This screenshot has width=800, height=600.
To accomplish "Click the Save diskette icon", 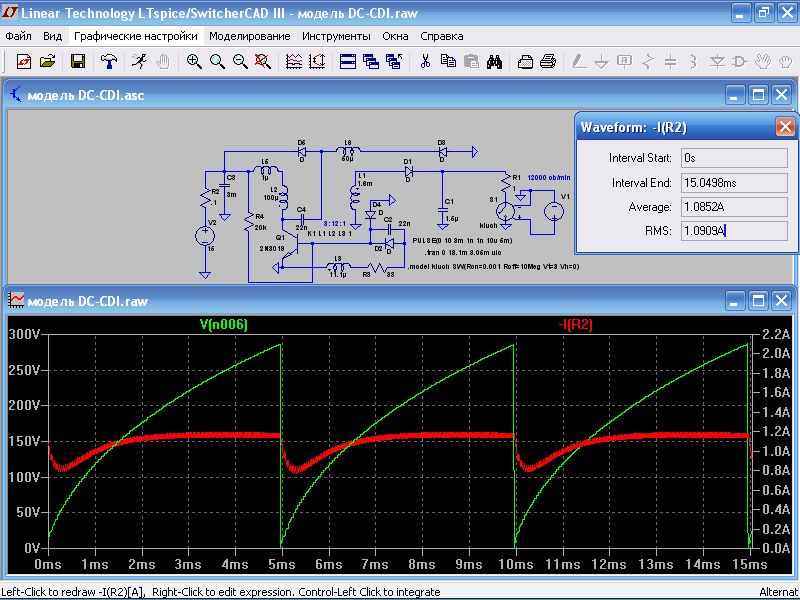I will (x=77, y=62).
